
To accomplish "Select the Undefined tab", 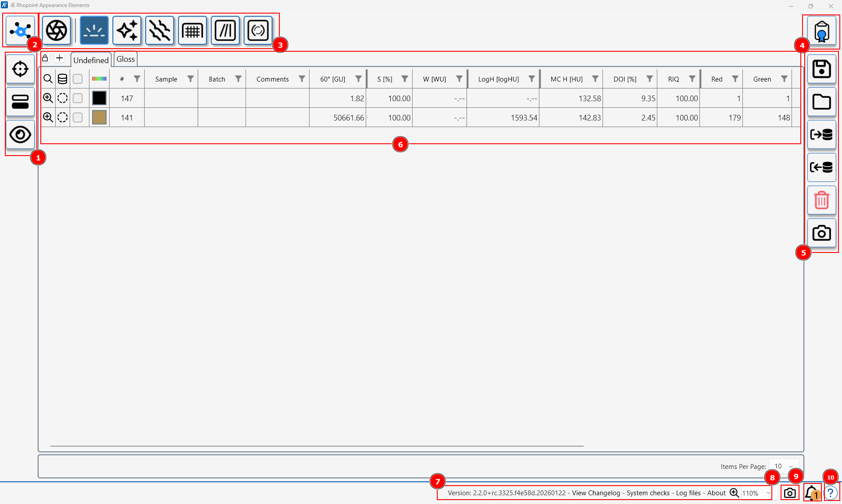I will (91, 60).
